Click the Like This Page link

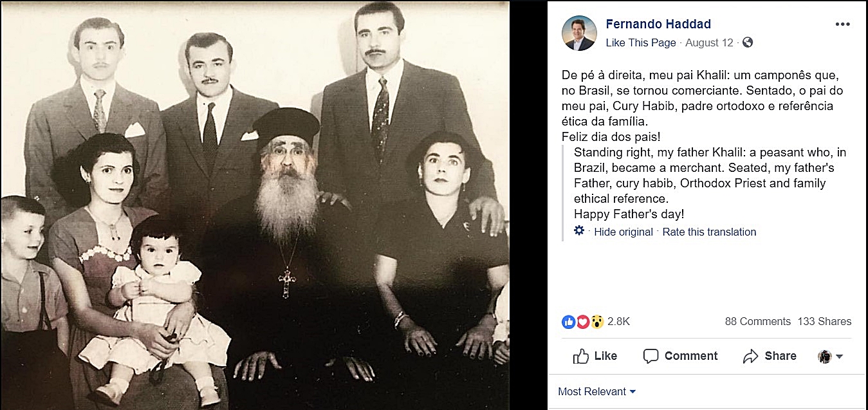coord(641,42)
